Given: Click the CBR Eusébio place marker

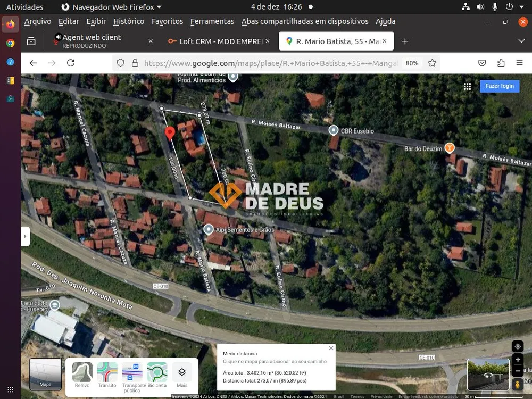Looking at the screenshot, I should pyautogui.click(x=334, y=130).
